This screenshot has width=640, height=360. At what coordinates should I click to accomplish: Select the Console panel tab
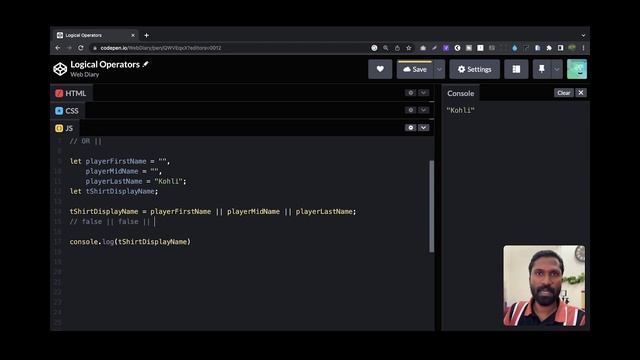click(460, 93)
